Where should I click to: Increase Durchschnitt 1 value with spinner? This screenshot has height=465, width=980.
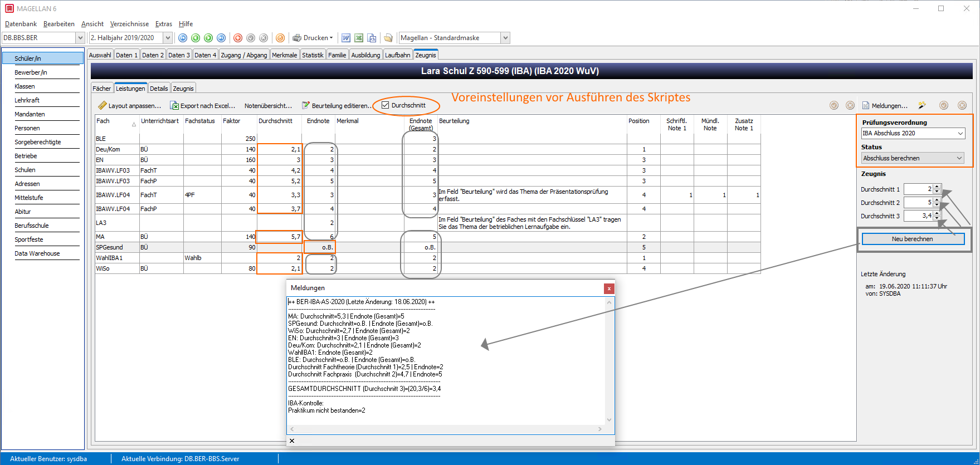pos(937,187)
